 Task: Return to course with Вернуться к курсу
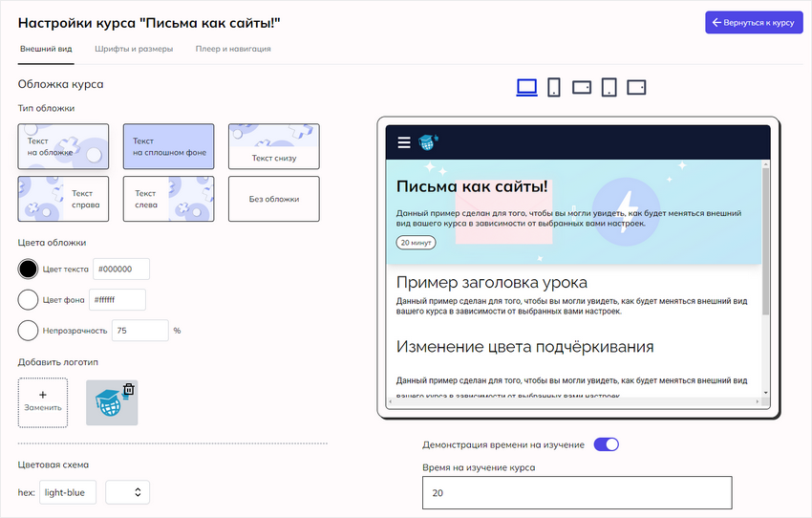click(x=754, y=23)
